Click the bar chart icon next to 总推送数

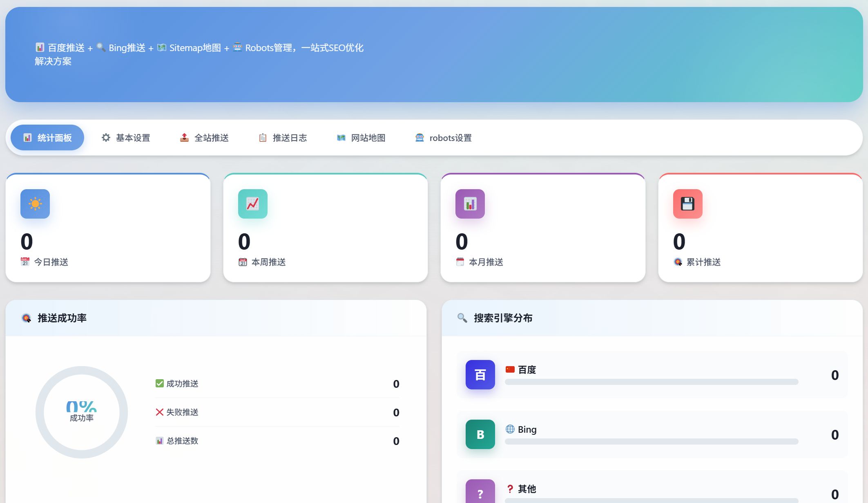click(160, 440)
